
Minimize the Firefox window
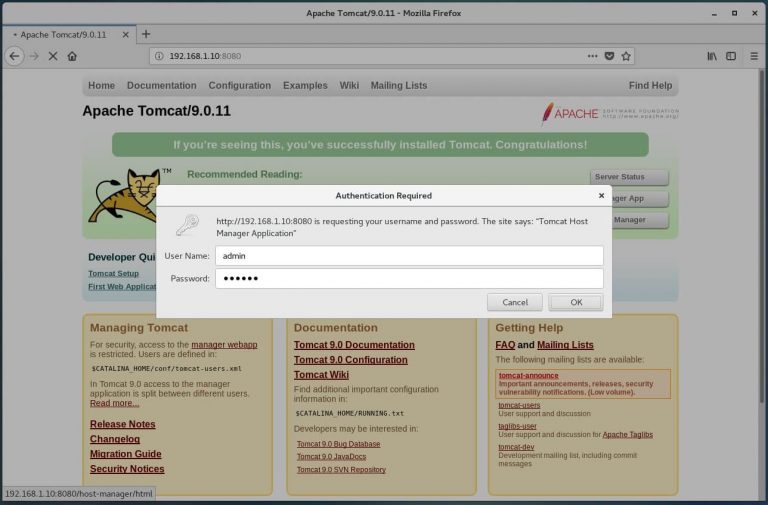(714, 13)
